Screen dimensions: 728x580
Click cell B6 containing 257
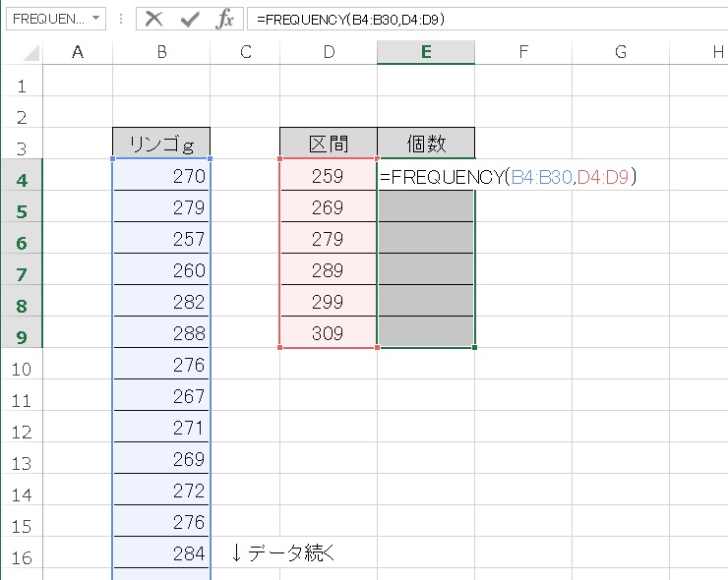click(x=161, y=238)
